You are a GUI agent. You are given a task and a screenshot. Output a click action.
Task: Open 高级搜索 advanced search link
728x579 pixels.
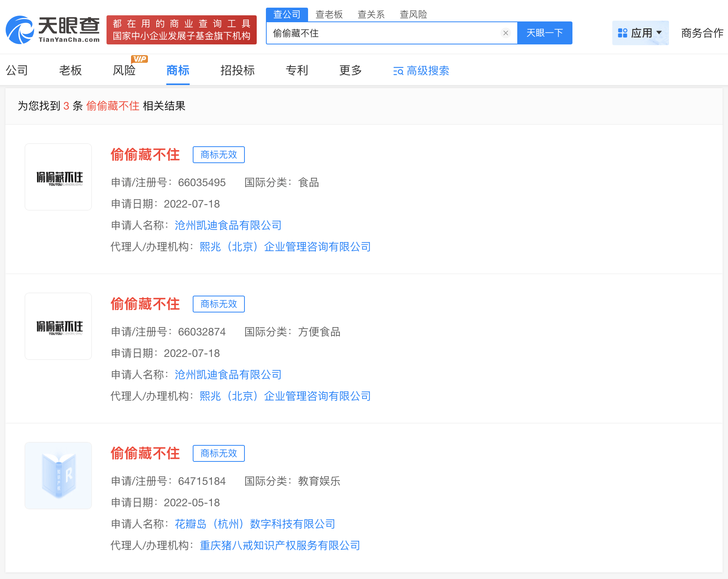(x=421, y=71)
